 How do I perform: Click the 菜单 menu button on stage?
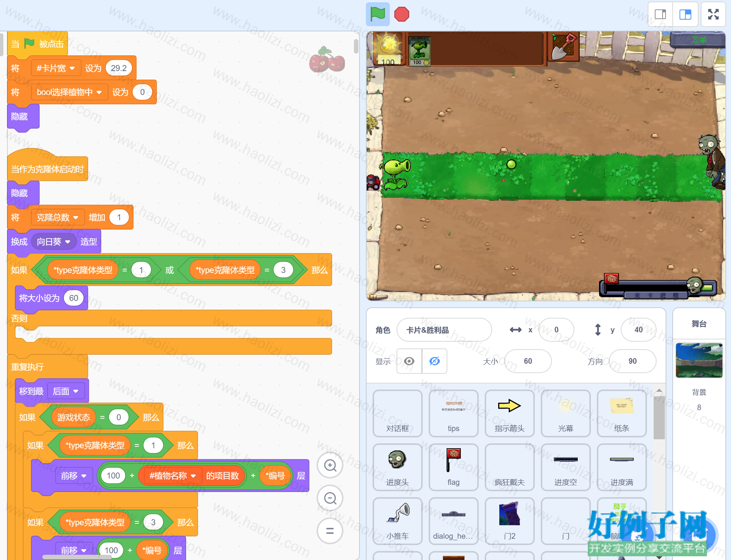point(697,40)
